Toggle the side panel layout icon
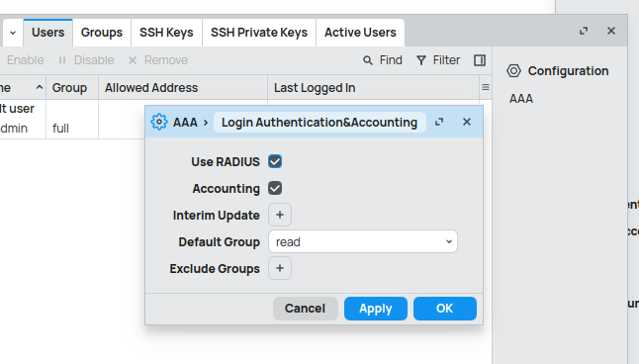The height and width of the screenshot is (364, 639). coord(480,60)
